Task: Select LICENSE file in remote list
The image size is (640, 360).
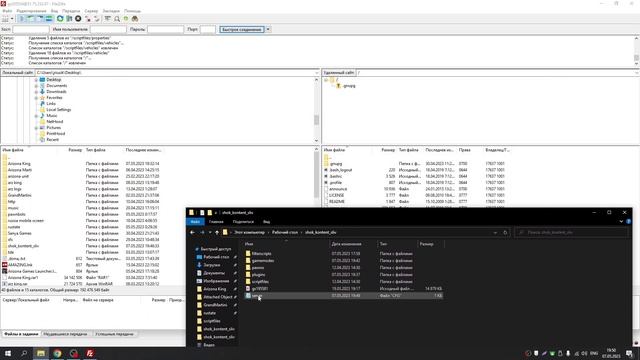Action: (336, 195)
